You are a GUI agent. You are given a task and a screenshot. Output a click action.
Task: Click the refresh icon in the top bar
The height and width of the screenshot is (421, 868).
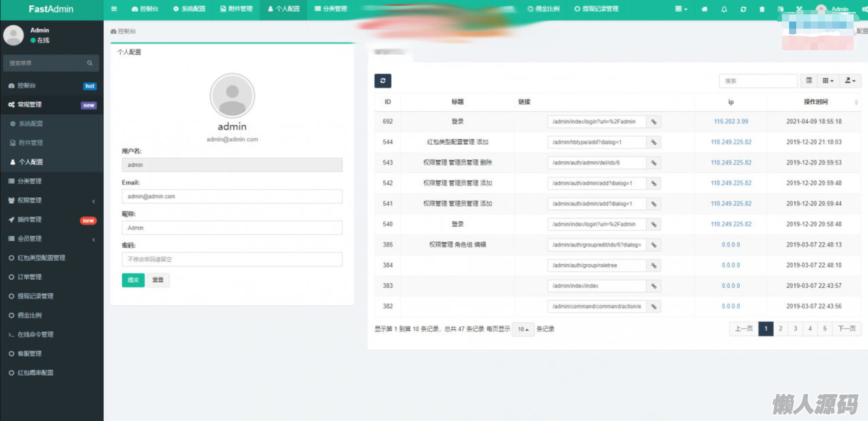pos(743,9)
